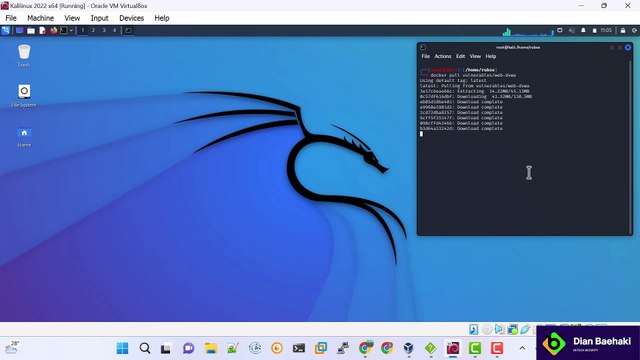Viewport: 640px width, 360px height.
Task: Open the Home folder desktop icon
Action: [x=24, y=137]
